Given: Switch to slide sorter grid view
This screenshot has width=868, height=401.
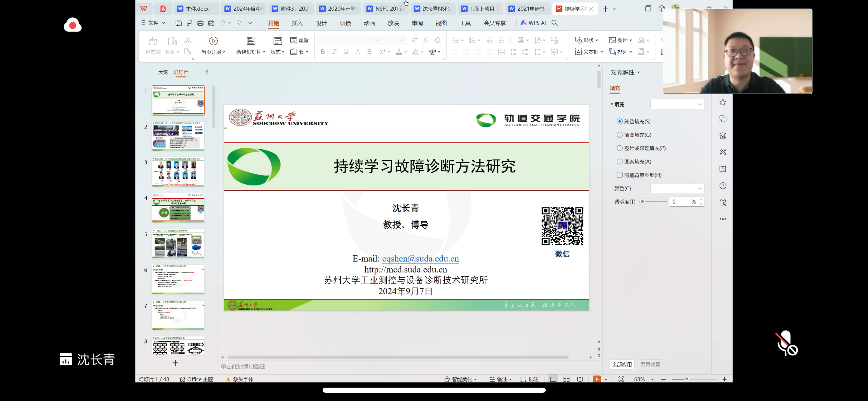Looking at the screenshot, I should [566, 379].
